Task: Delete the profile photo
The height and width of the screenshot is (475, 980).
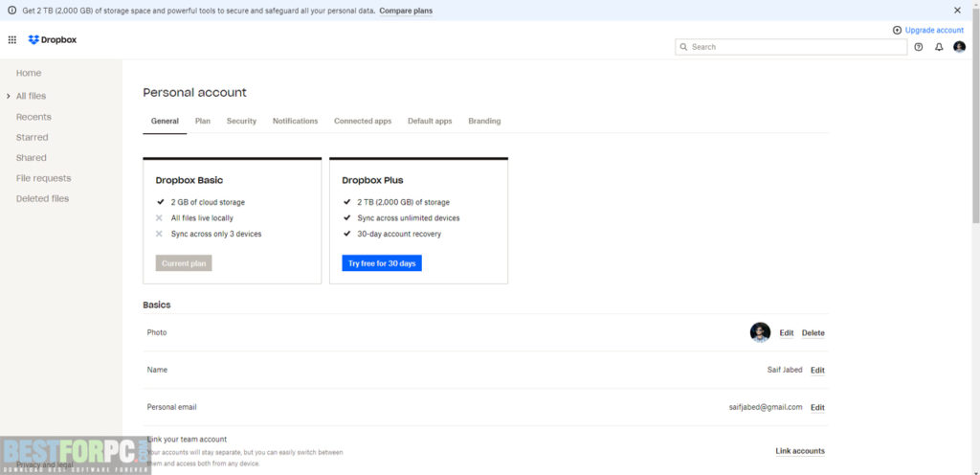Action: [813, 333]
